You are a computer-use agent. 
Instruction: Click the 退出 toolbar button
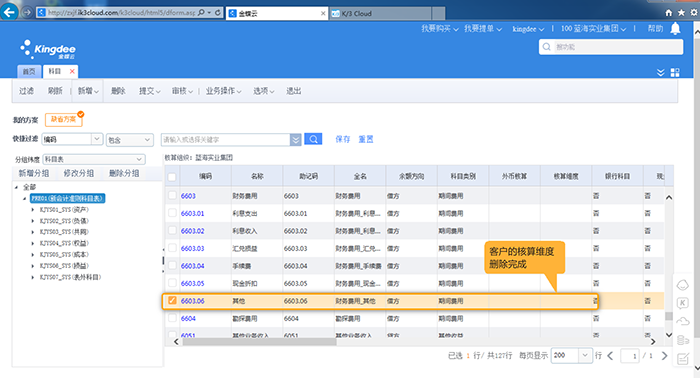pyautogui.click(x=293, y=91)
